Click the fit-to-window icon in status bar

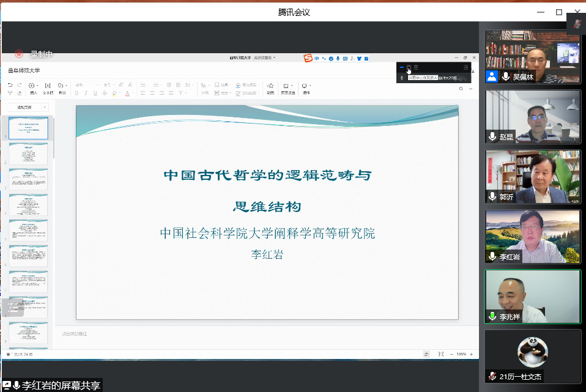(x=440, y=354)
